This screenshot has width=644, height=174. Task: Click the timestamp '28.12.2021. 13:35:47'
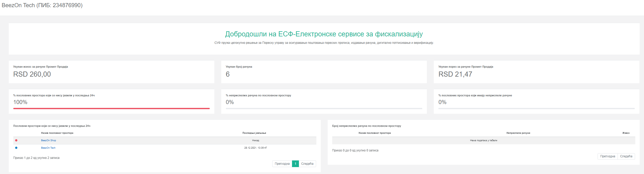(x=256, y=148)
